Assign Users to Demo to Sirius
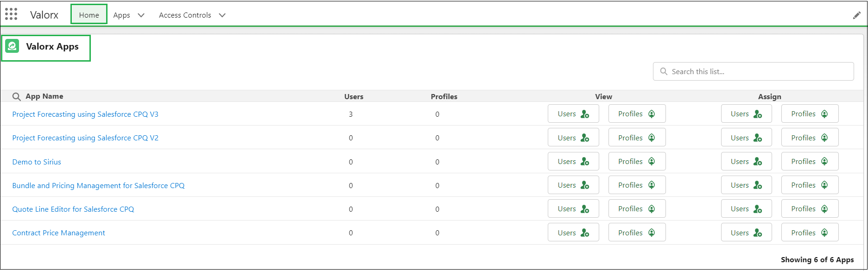This screenshot has width=868, height=271. (746, 161)
